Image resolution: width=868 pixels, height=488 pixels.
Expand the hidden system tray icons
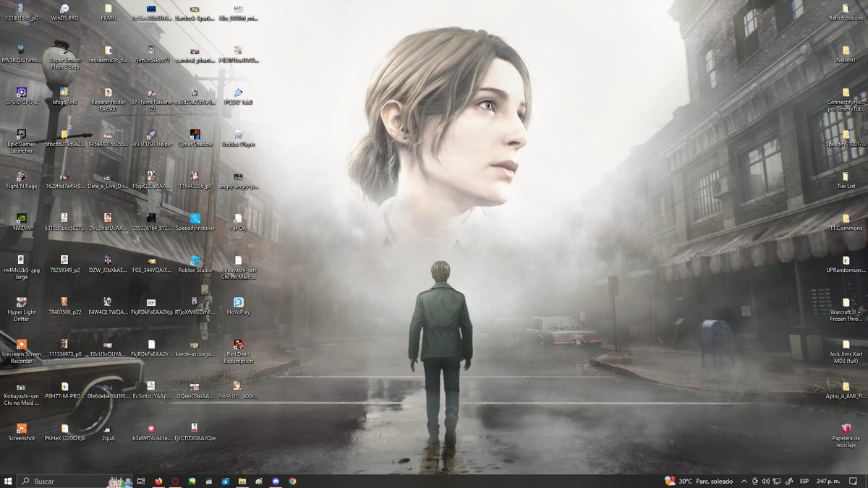coord(745,481)
